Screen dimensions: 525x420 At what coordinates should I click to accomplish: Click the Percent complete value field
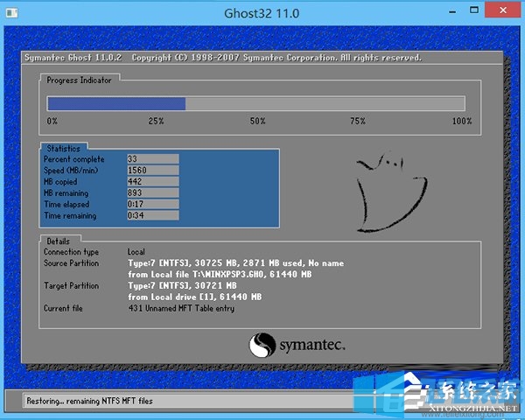click(x=152, y=159)
